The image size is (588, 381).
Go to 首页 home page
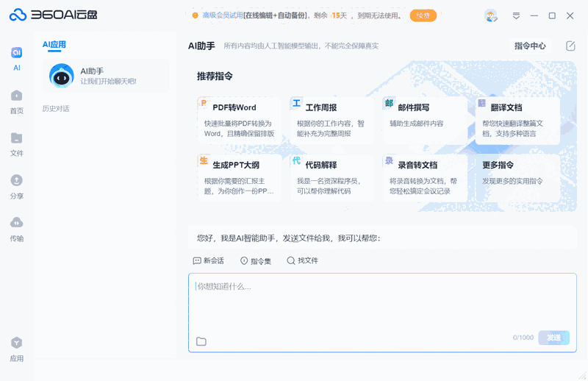[16, 102]
